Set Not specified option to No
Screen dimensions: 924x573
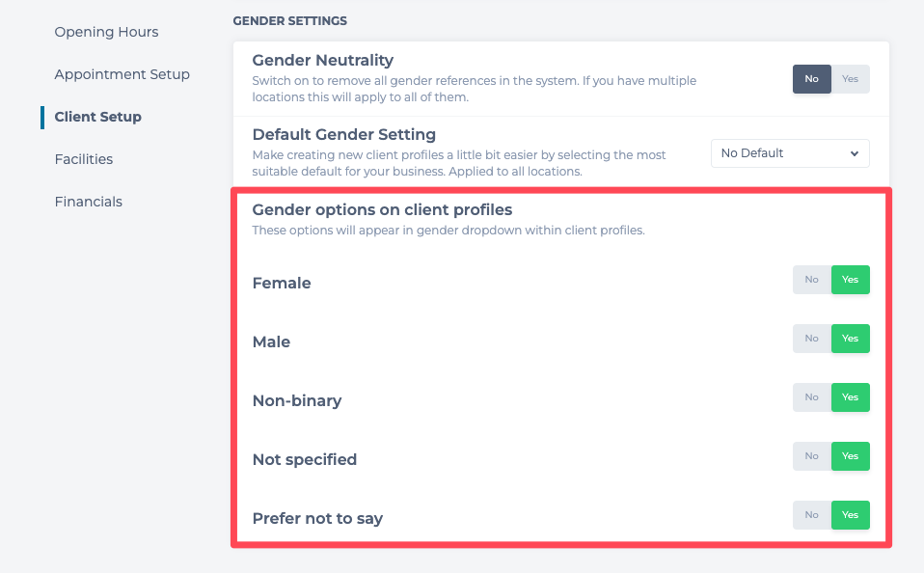point(812,456)
